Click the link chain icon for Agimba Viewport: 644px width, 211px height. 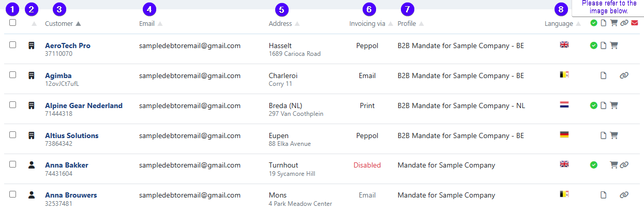(624, 76)
